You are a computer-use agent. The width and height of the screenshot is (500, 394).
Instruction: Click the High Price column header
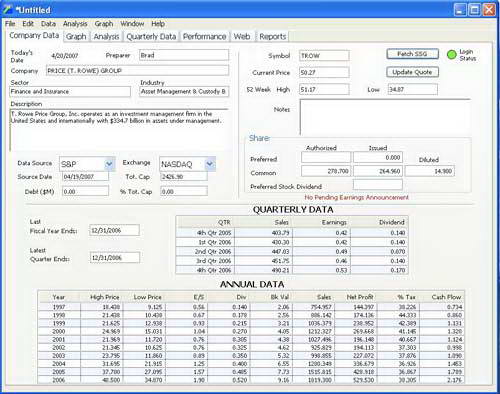[x=101, y=297]
